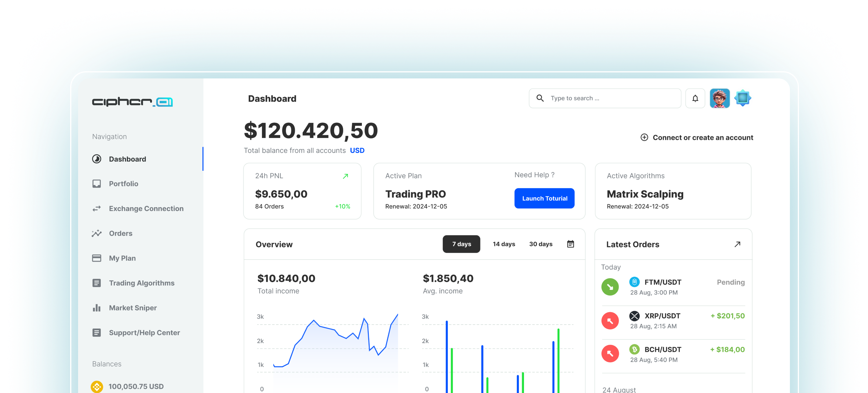
Task: Expand Latest Orders with arrow icon
Action: (737, 244)
